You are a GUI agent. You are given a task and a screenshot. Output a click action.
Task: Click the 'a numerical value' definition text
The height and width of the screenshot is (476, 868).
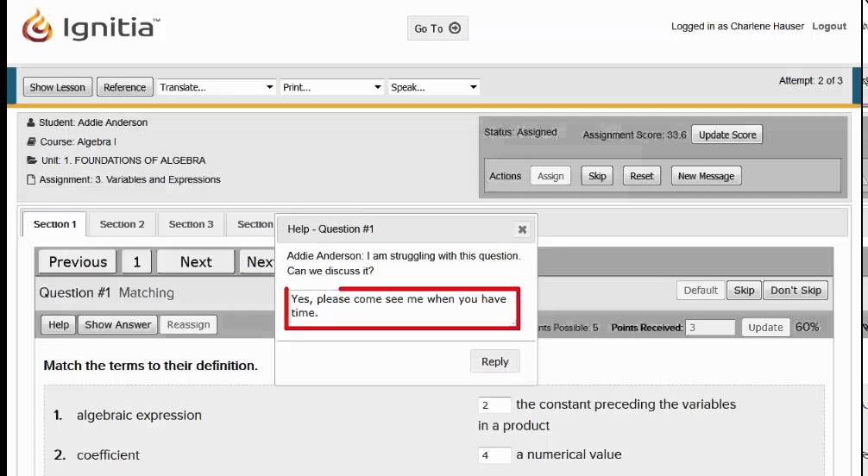pyautogui.click(x=569, y=454)
